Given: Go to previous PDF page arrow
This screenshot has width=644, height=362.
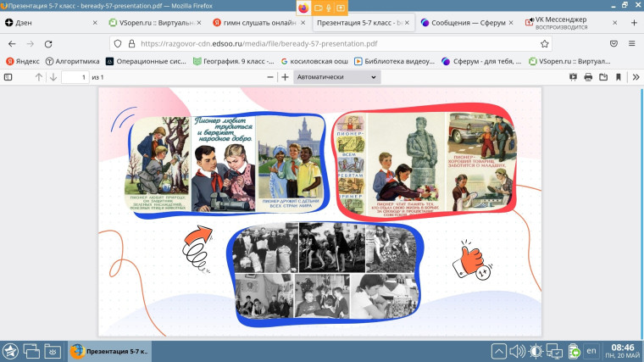Looking at the screenshot, I should 39,77.
